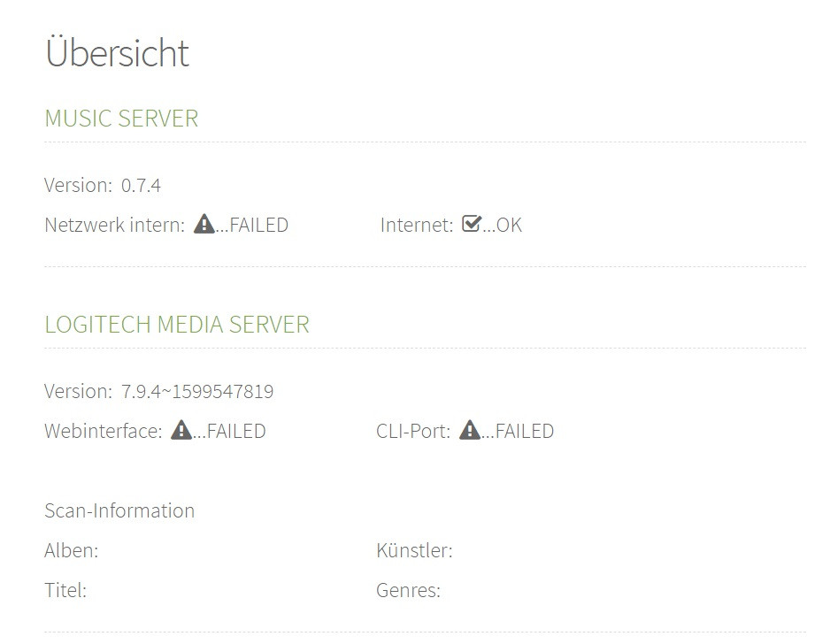Click the CLI-Port warning triangle icon
This screenshot has height=644, width=815.
coord(470,431)
